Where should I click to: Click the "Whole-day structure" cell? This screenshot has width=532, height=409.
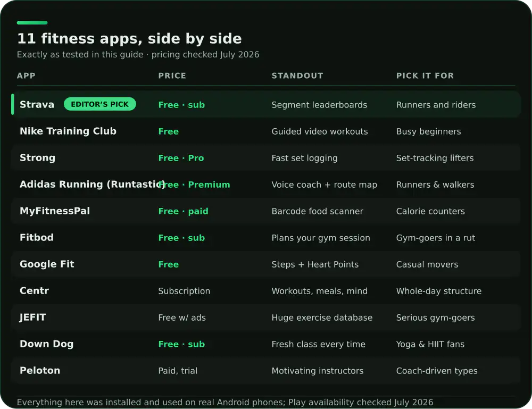[439, 291]
